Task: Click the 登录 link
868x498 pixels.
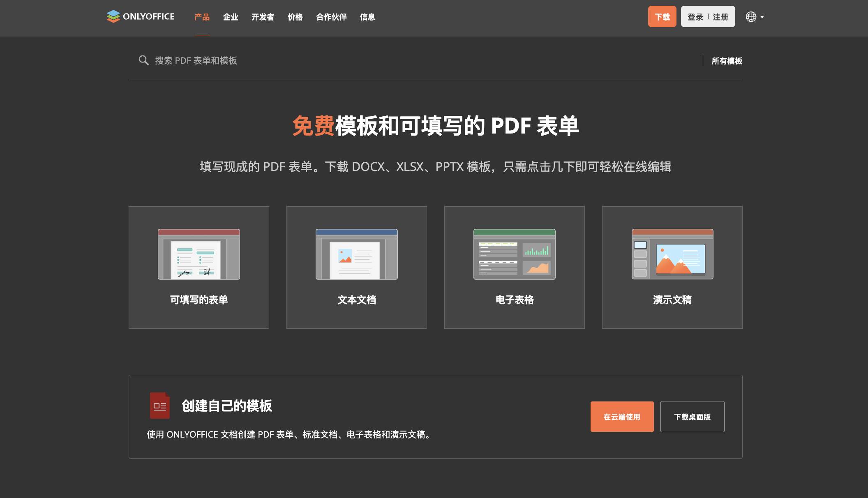Action: (695, 17)
